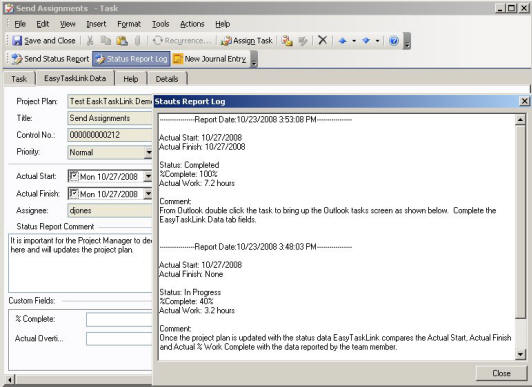This screenshot has width=532, height=387.
Task: Click the Project Plan field
Action: pos(110,101)
